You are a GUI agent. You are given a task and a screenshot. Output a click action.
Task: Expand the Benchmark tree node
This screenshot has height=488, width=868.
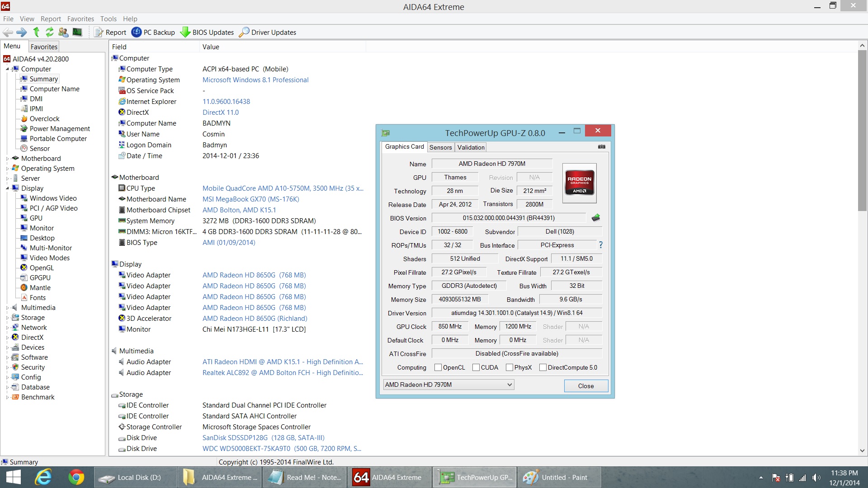(7, 397)
